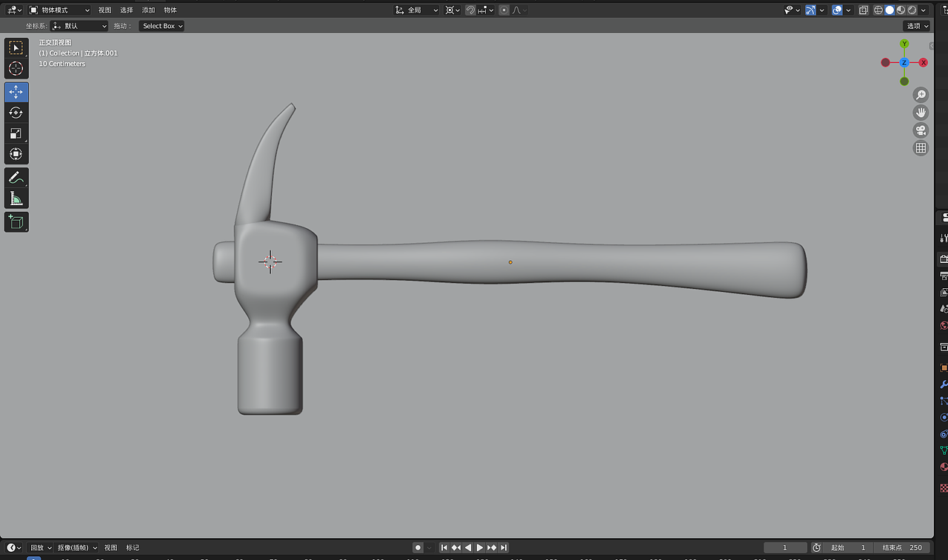Choose the Move tool in the toolbar

[16, 92]
